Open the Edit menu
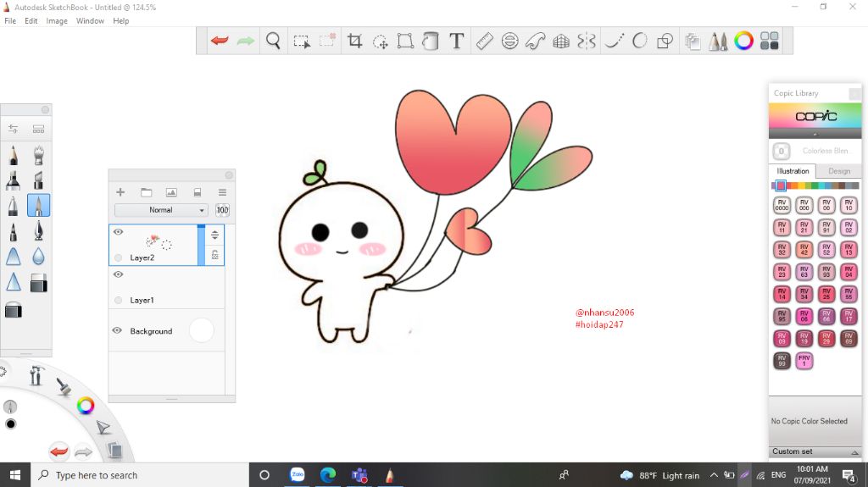Screen dimensions: 868x487 [x=31, y=21]
